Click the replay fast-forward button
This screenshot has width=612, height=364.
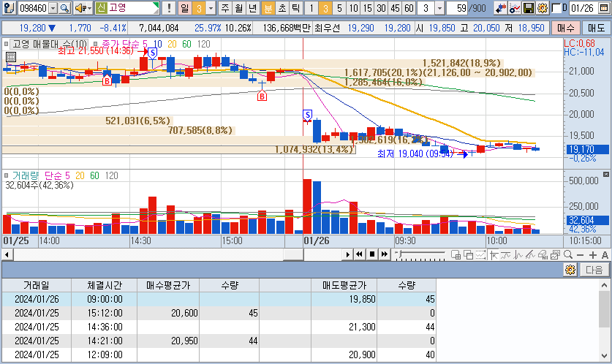pyautogui.click(x=385, y=254)
